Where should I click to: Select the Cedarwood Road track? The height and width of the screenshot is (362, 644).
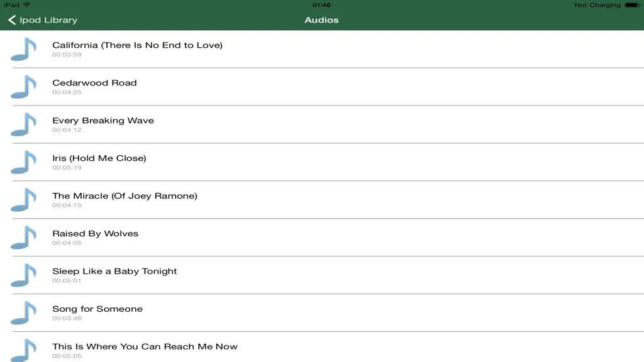[x=322, y=87]
